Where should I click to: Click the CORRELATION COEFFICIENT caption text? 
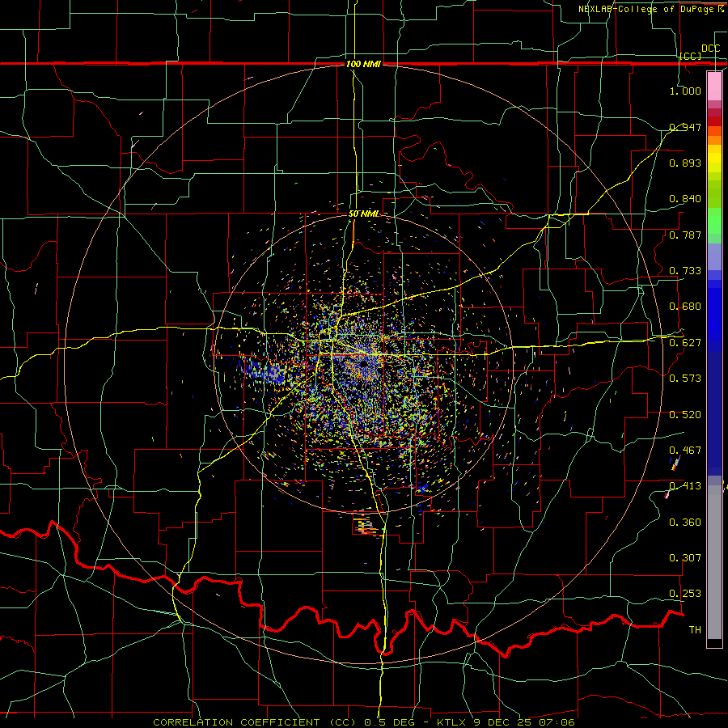point(364,722)
